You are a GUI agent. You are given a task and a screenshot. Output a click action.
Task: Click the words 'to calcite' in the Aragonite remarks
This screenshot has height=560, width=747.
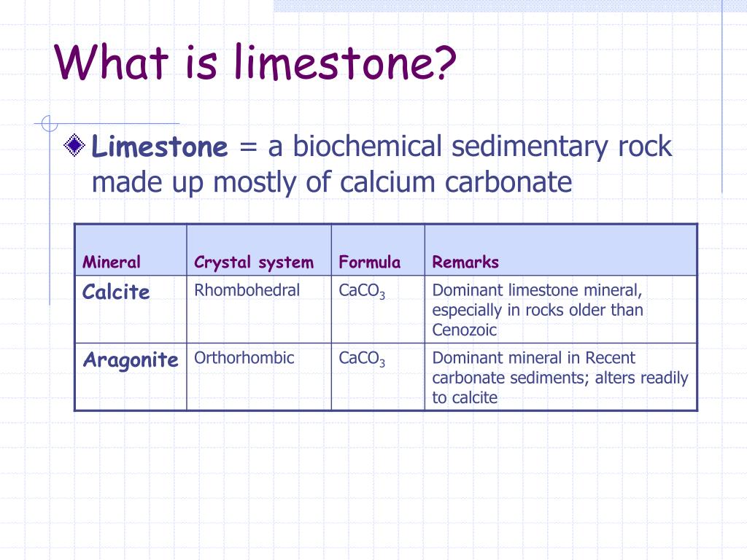point(465,397)
